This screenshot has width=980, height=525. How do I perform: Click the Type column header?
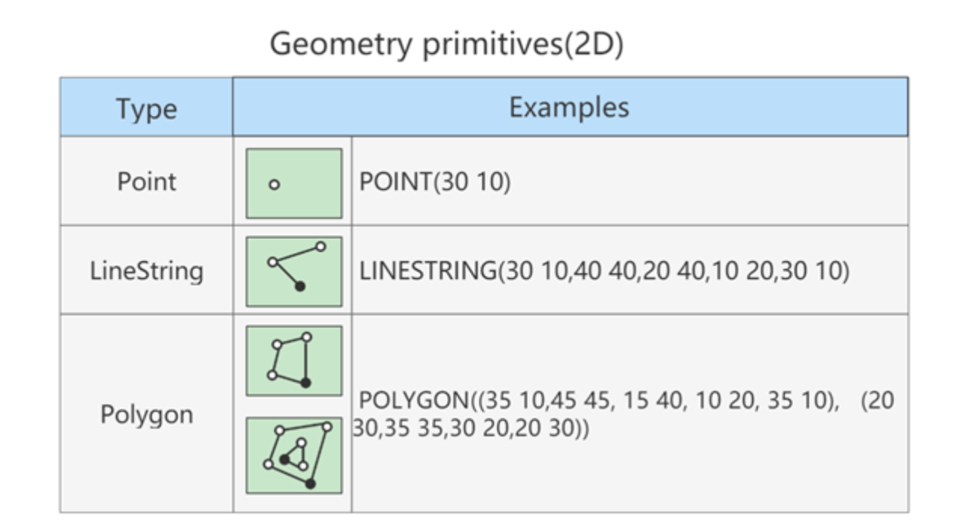tap(146, 108)
